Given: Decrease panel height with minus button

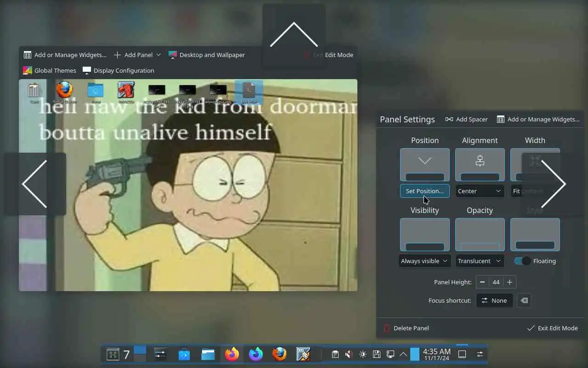Looking at the screenshot, I should 482,282.
